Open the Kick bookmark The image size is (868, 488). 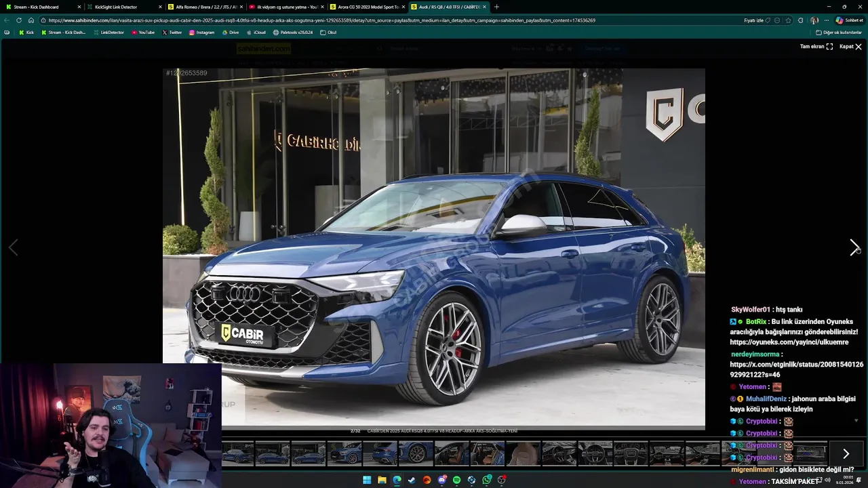click(x=26, y=33)
